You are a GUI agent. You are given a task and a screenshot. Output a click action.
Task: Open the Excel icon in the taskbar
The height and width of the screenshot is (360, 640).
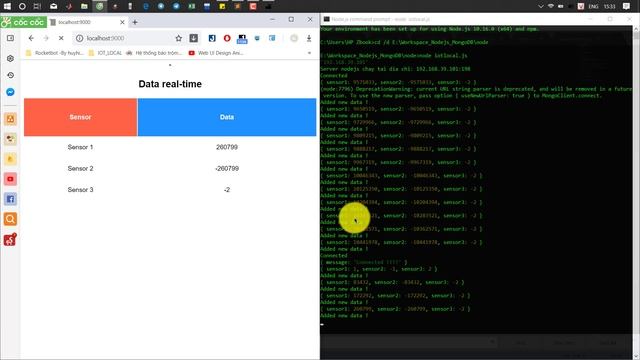[x=191, y=6]
